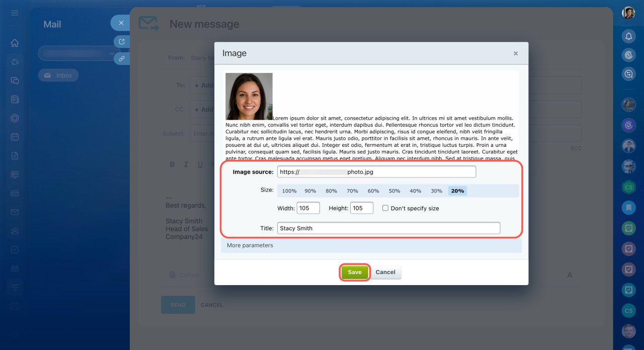
Task: Click the preview photo thumbnail
Action: (249, 97)
